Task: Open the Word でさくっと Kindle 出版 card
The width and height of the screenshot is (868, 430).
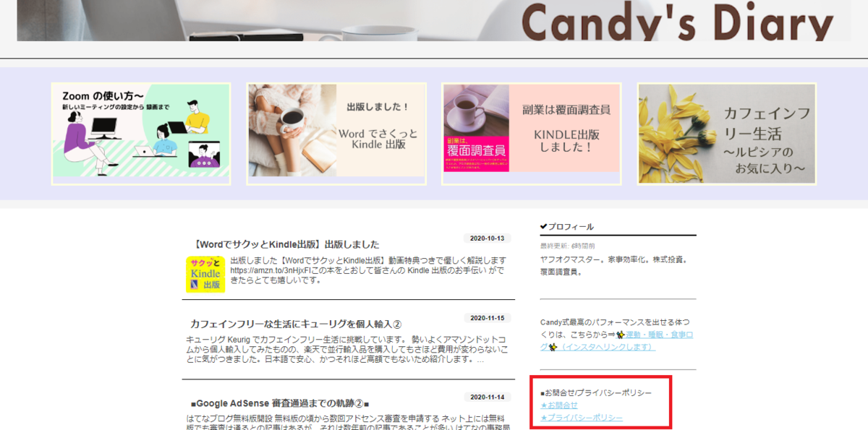Action: tap(336, 134)
